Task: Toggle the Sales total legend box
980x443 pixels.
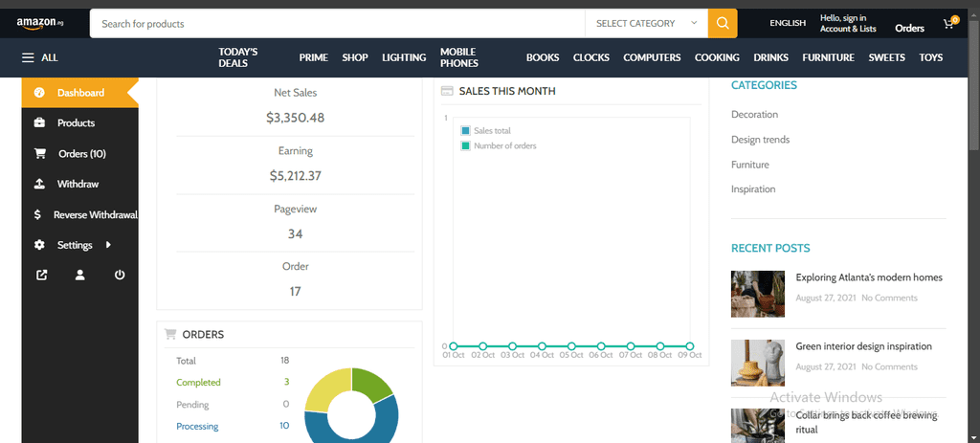Action: [465, 130]
